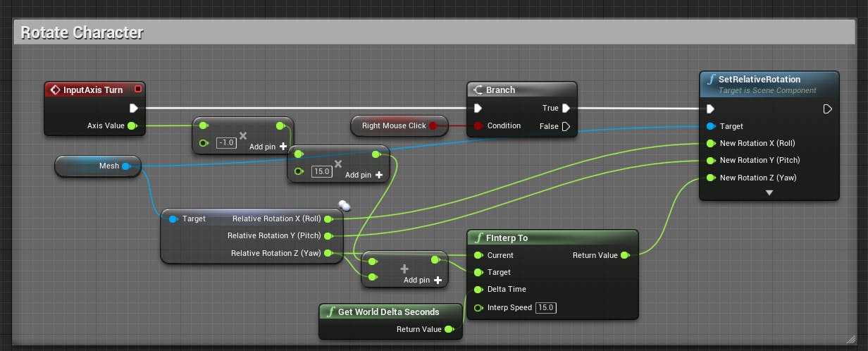
Task: Click the Branch True execution pin
Action: (565, 108)
